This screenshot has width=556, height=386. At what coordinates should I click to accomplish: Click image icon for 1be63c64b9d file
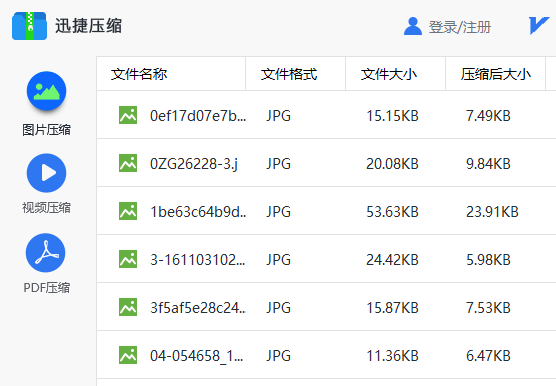[x=128, y=211]
